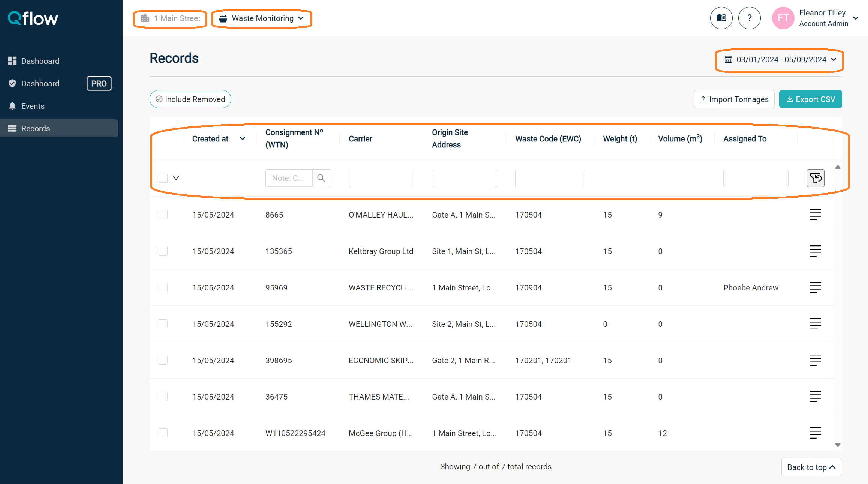The image size is (868, 484).
Task: Click the Volume (m³) column header
Action: [680, 138]
